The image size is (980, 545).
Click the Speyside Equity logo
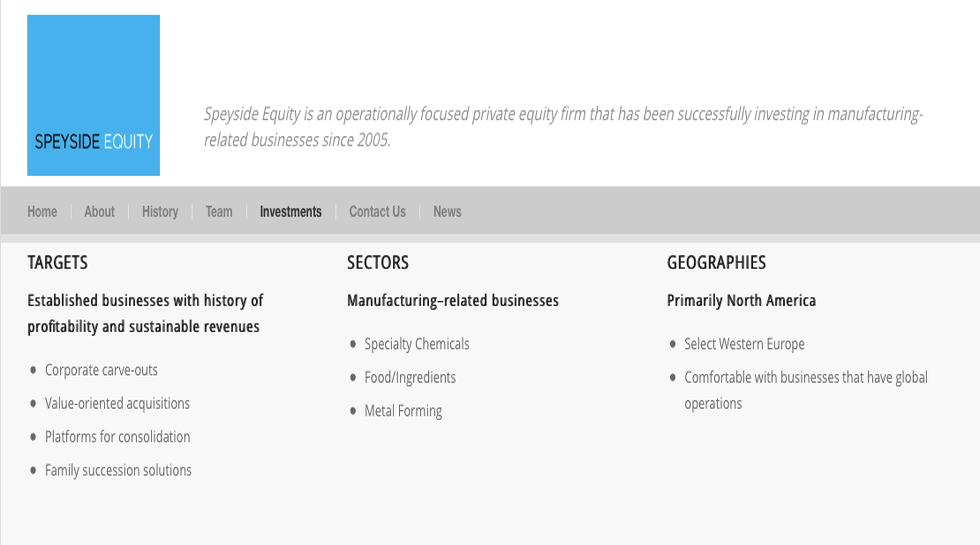click(93, 95)
